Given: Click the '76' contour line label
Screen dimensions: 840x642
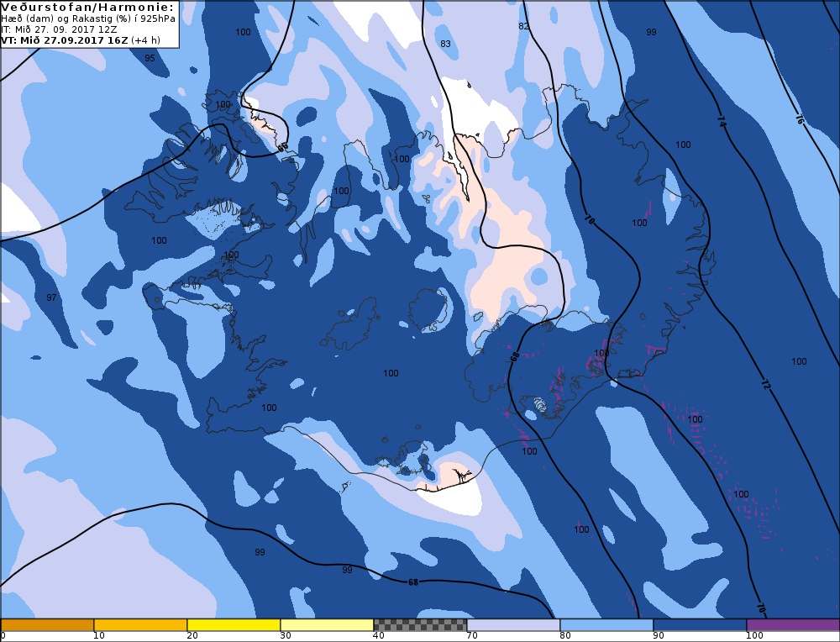Looking at the screenshot, I should [800, 119].
